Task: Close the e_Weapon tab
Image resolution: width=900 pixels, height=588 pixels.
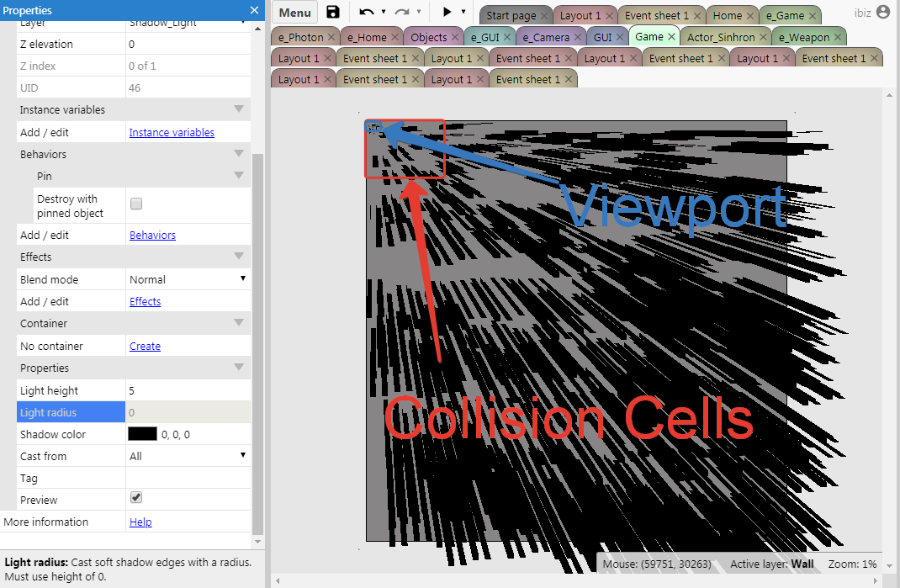Action: (x=838, y=37)
